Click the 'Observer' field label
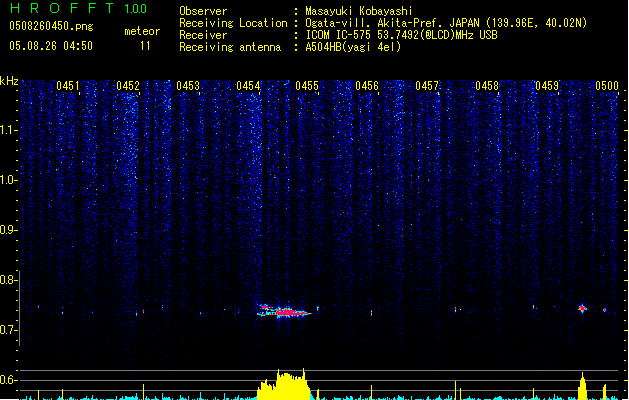This screenshot has height=400, width=629. click(x=203, y=11)
